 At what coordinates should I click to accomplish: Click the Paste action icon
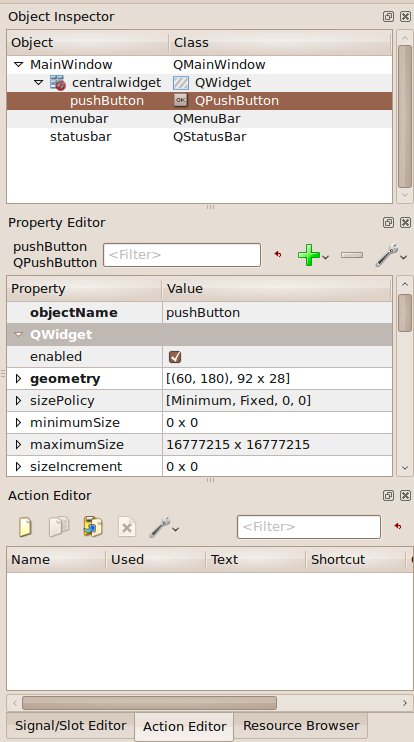(x=93, y=527)
